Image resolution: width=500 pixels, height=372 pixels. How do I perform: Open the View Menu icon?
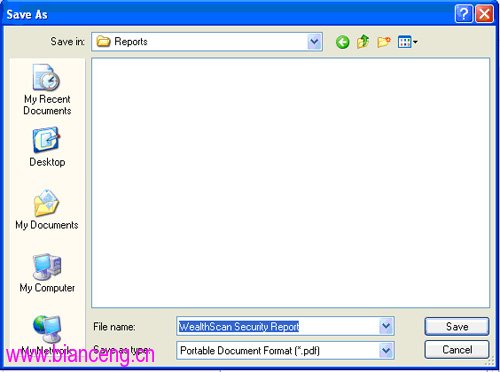[404, 42]
